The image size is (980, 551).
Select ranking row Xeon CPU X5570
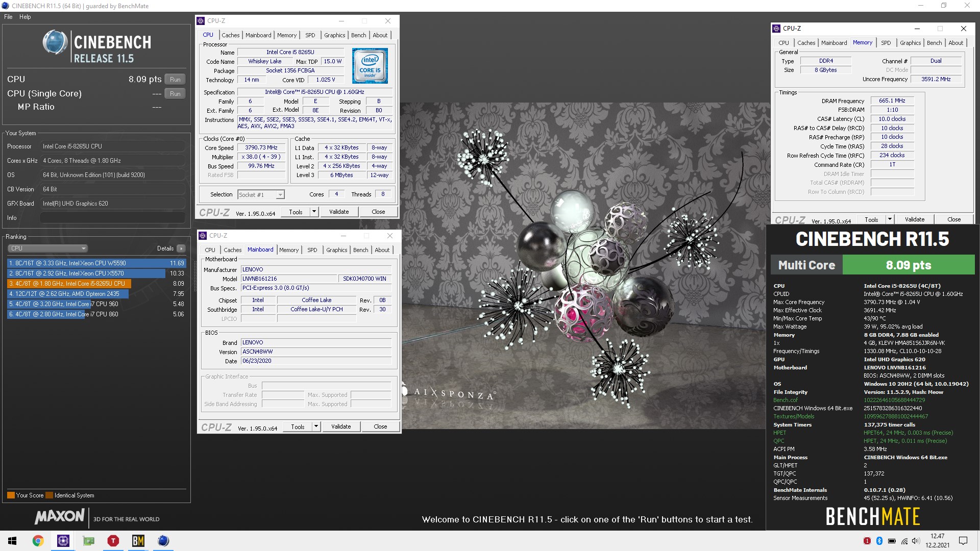[96, 273]
